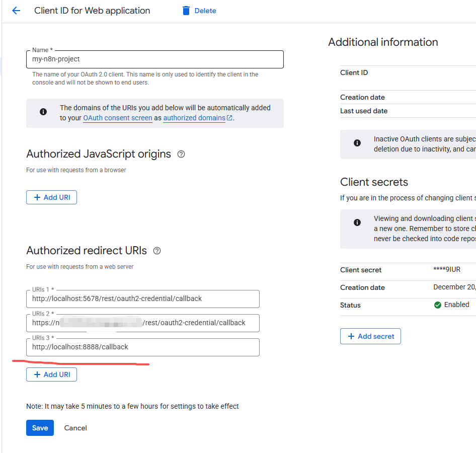The width and height of the screenshot is (476, 453).
Task: Add URI under Authorized redirect URIs
Action: point(51,374)
